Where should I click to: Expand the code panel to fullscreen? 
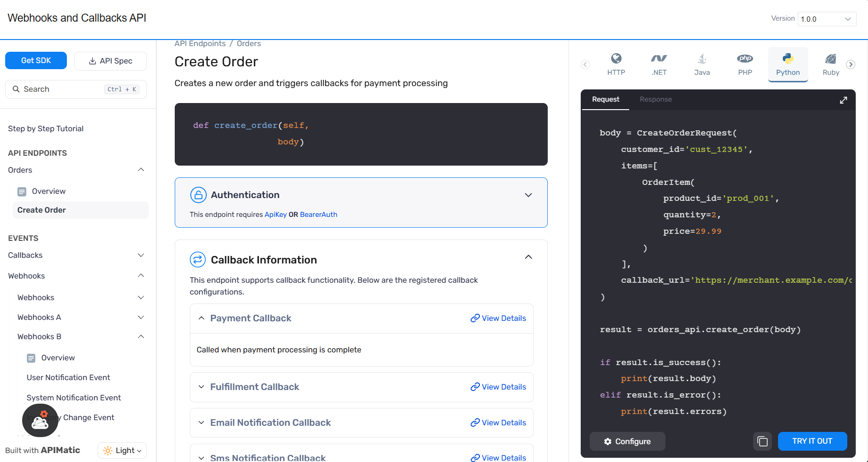click(x=843, y=100)
